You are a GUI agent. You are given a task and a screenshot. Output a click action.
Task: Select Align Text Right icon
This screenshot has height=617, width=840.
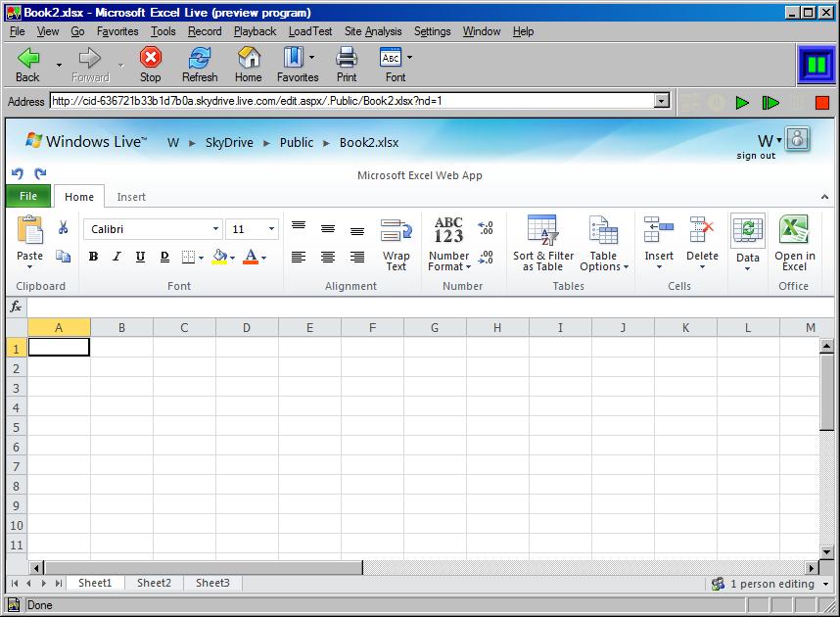click(357, 258)
